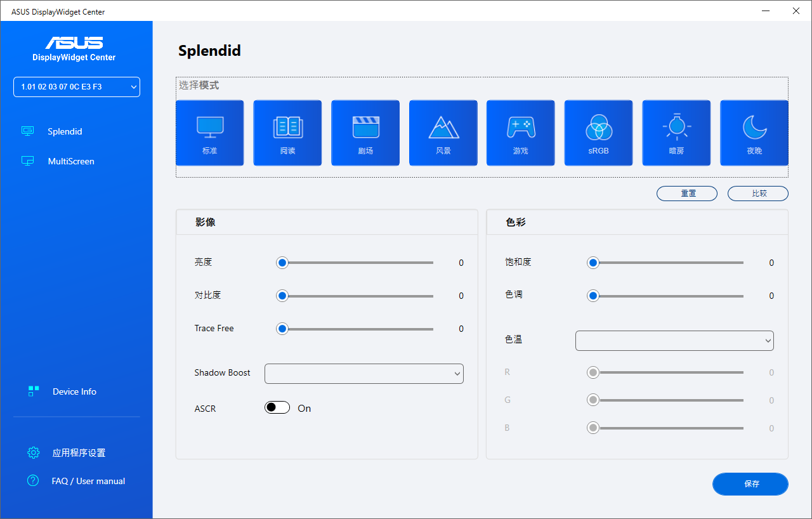This screenshot has width=812, height=519.
Task: Switch to 暗房 (Darkroom) mode icon
Action: coord(676,133)
